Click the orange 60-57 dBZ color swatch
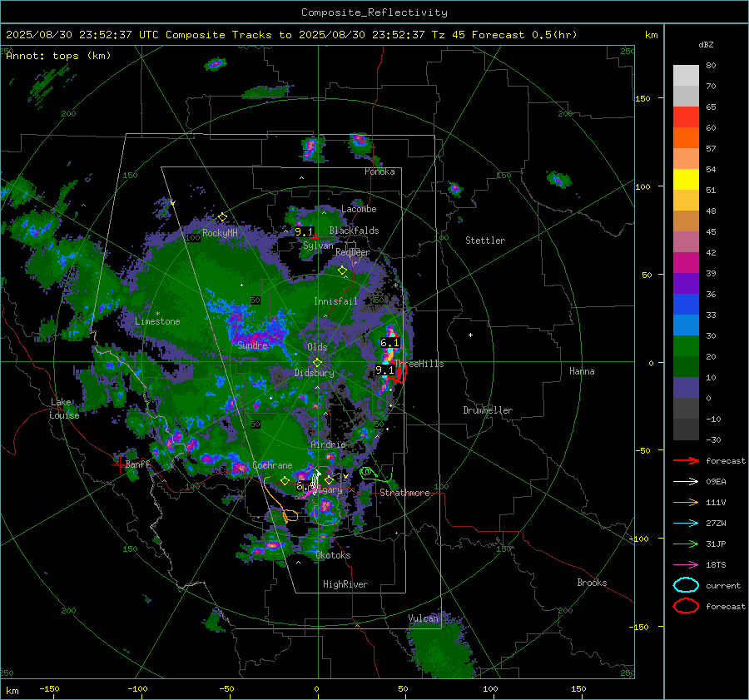 686,138
